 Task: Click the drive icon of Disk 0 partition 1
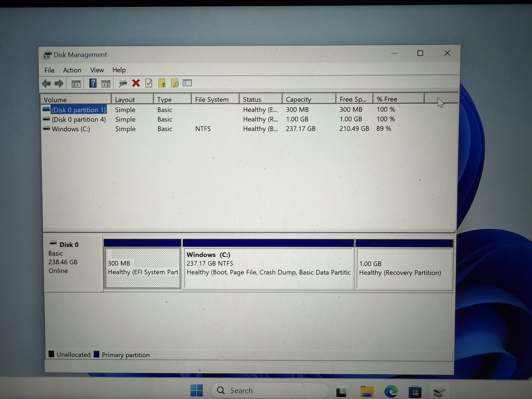coord(46,109)
